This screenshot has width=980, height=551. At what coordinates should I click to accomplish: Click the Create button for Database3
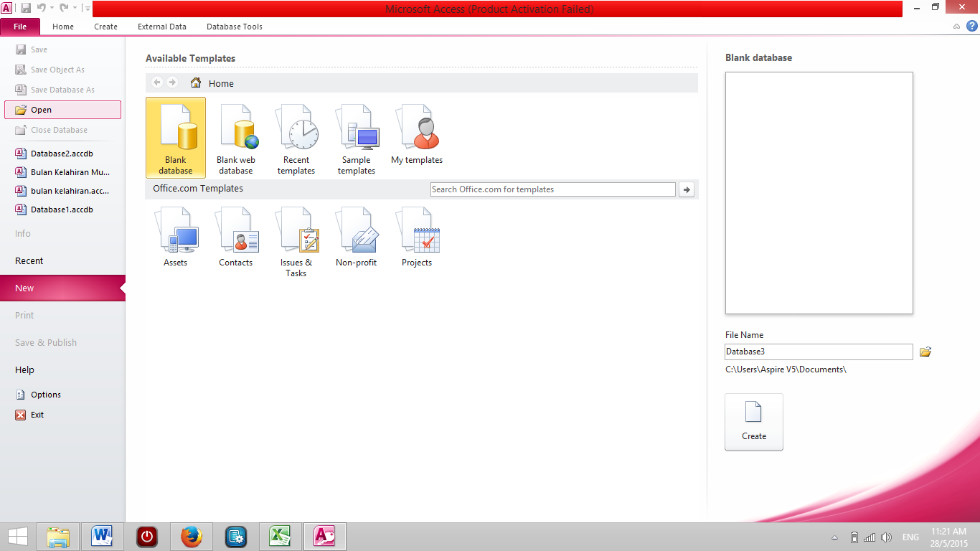(x=753, y=422)
